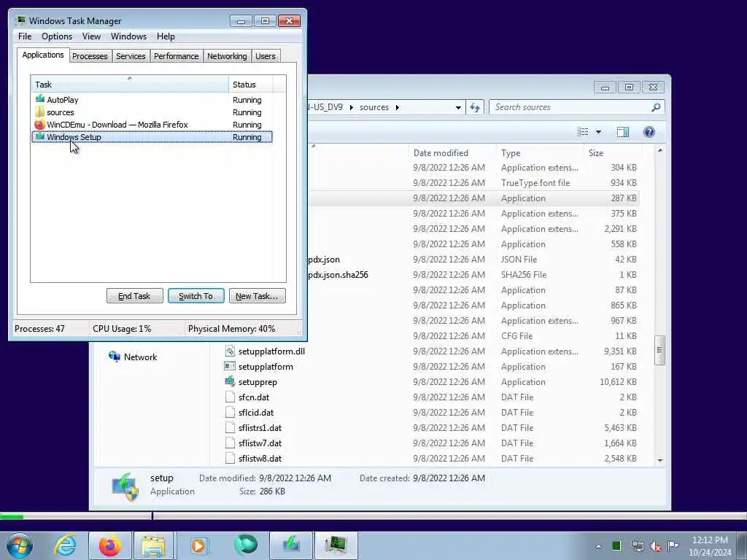Sort tasks by the Task column header
The width and height of the screenshot is (747, 560).
pyautogui.click(x=130, y=85)
